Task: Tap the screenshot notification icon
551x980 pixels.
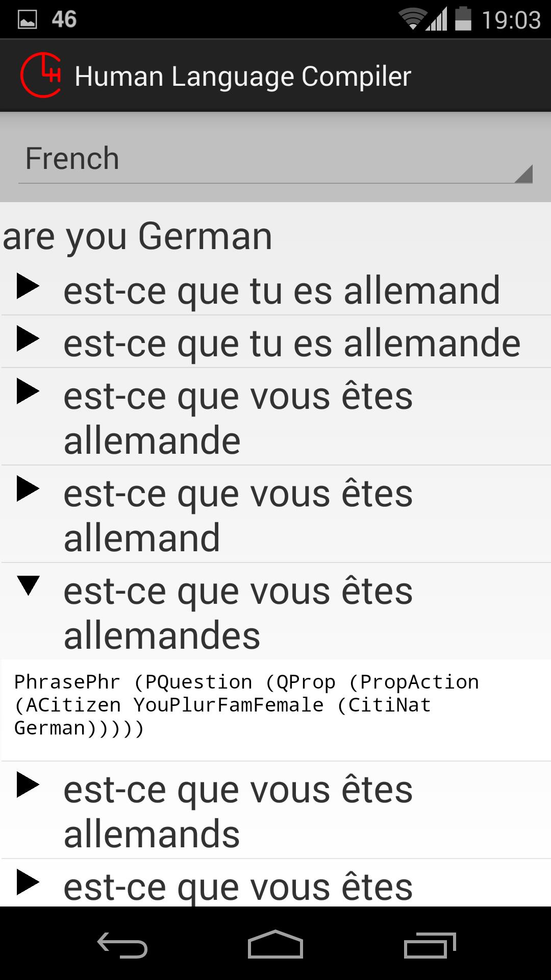Action: click(27, 18)
